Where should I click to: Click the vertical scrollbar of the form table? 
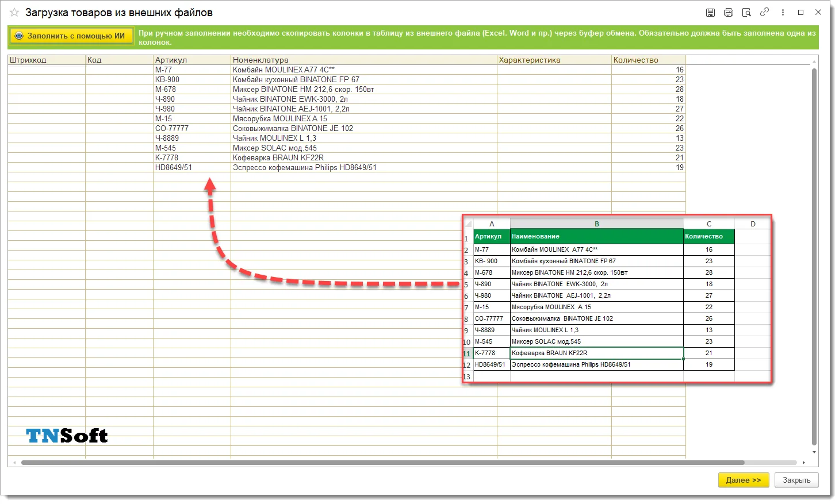click(x=814, y=256)
